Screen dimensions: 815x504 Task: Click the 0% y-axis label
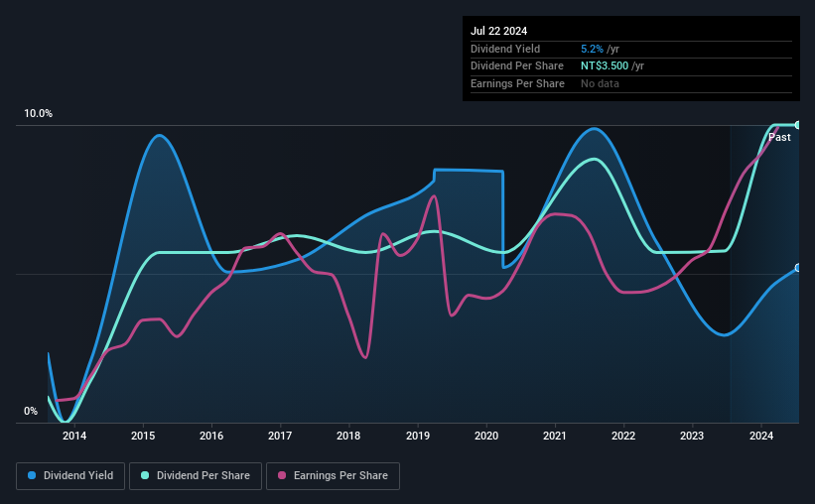pyautogui.click(x=31, y=411)
